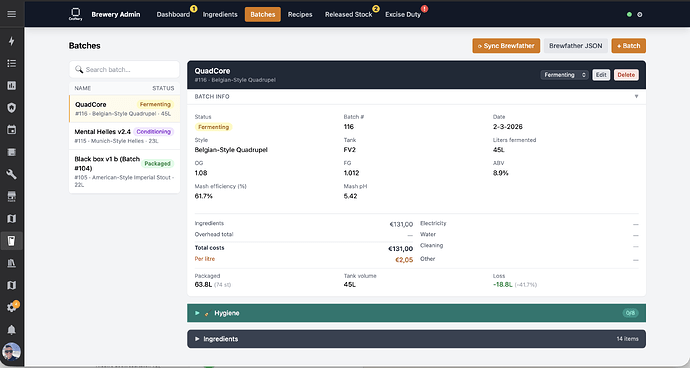Click the red alert badge on Excise Duty
The width and height of the screenshot is (690, 368).
coord(424,8)
